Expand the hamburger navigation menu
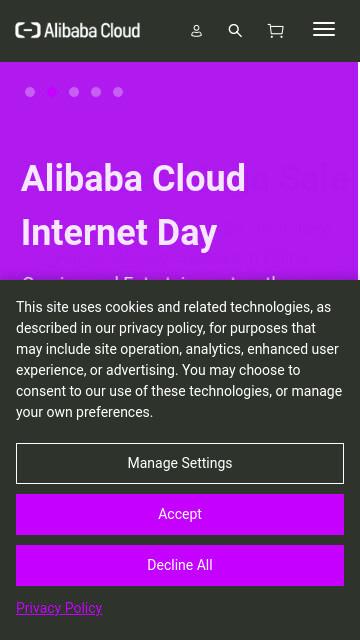Image resolution: width=360 pixels, height=640 pixels. pos(324,29)
